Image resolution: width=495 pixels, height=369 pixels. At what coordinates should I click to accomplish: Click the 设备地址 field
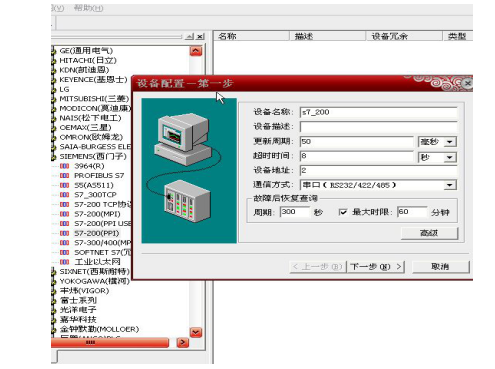[378, 171]
